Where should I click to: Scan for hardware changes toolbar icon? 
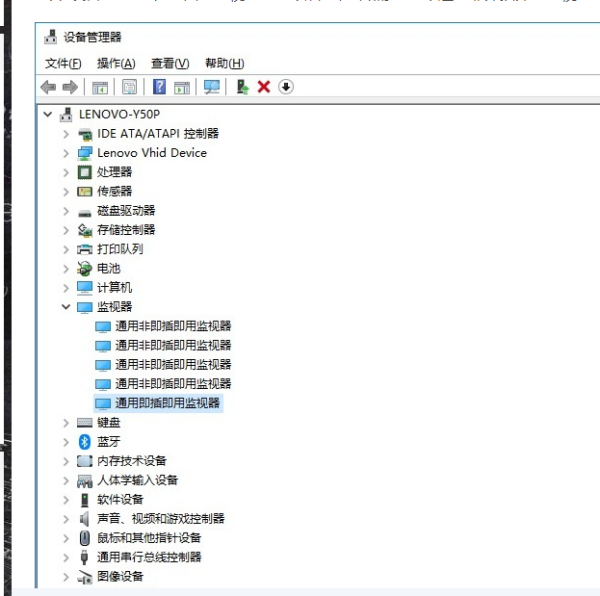[212, 87]
